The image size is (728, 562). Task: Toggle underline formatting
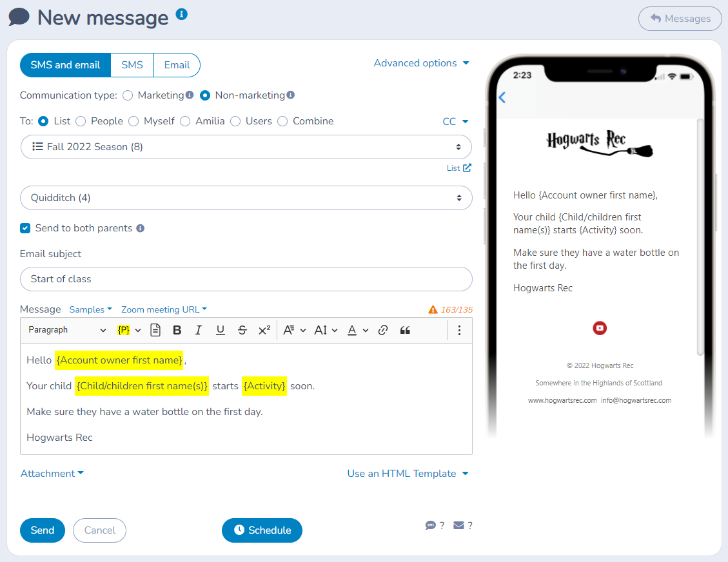221,330
